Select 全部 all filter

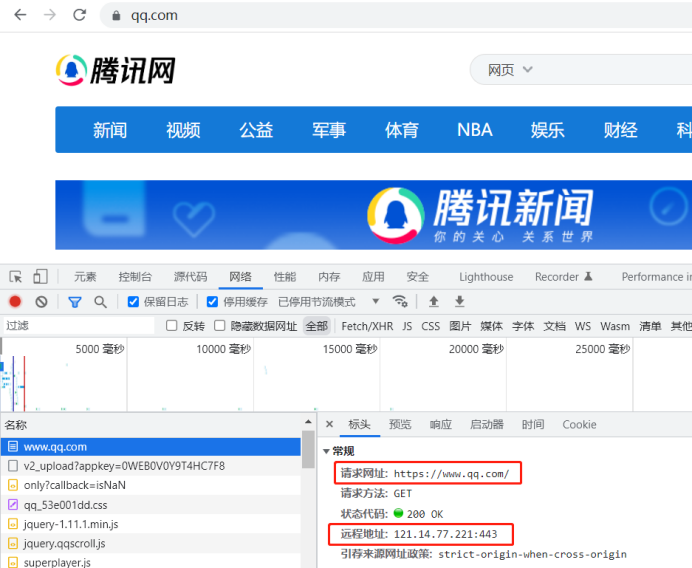[x=316, y=326]
